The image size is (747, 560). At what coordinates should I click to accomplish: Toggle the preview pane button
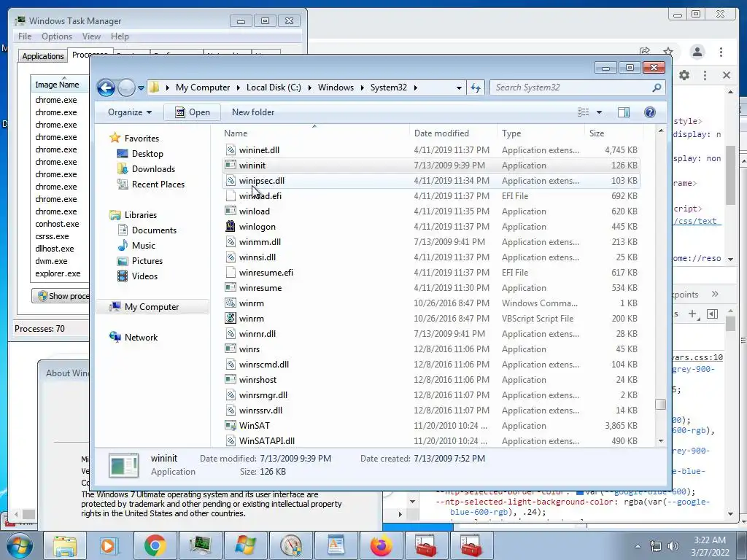point(623,112)
